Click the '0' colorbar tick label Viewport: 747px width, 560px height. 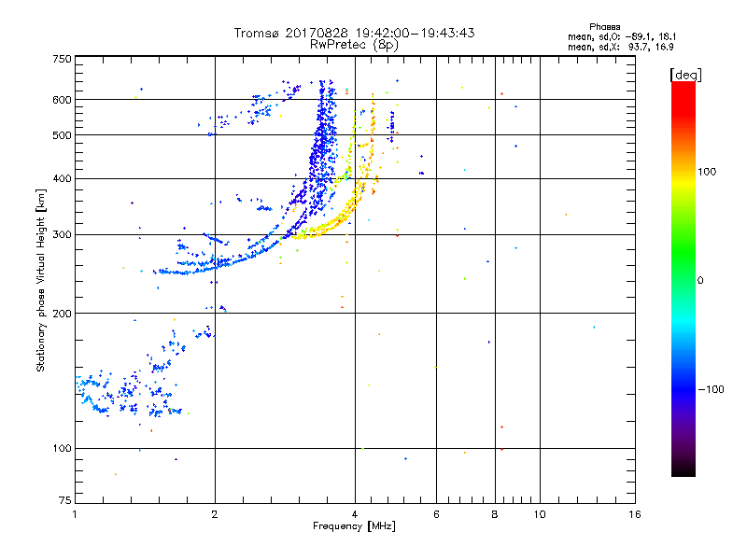click(x=700, y=280)
